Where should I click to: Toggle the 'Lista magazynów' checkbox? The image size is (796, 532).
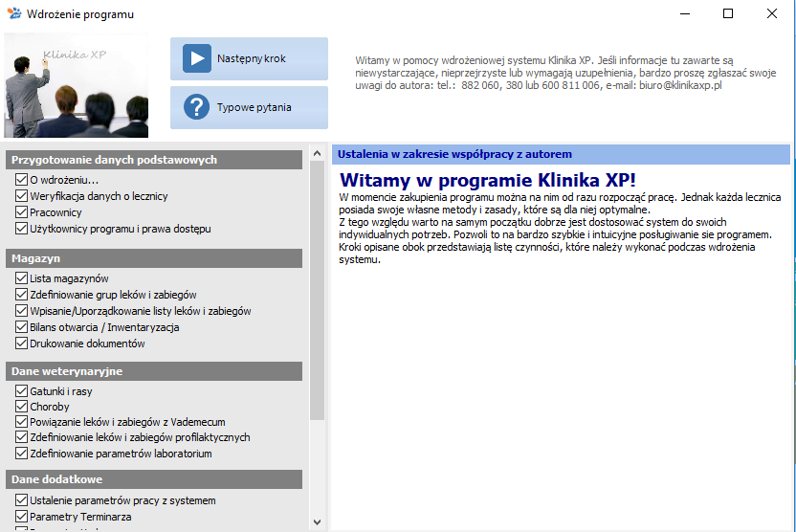point(21,278)
